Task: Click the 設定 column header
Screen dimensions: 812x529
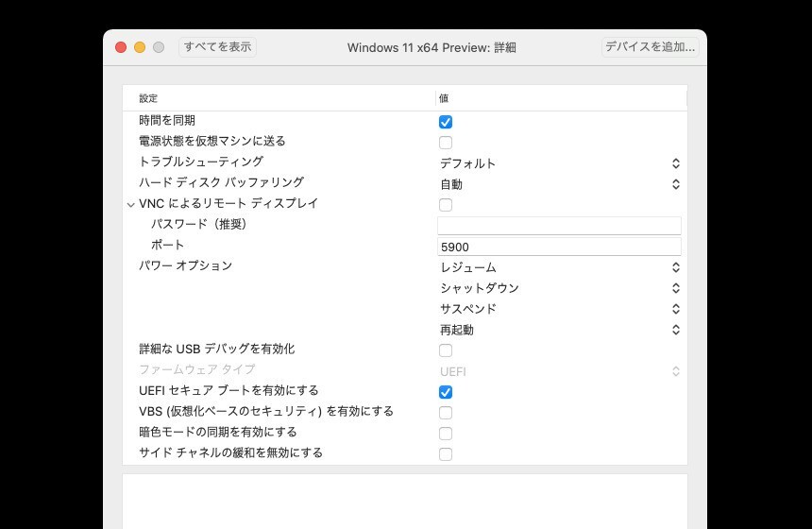Action: (x=148, y=98)
